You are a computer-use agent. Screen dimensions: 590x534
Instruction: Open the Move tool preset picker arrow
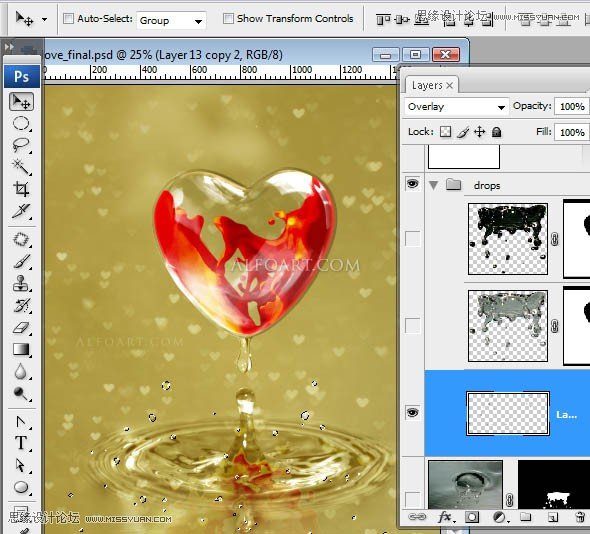point(44,19)
